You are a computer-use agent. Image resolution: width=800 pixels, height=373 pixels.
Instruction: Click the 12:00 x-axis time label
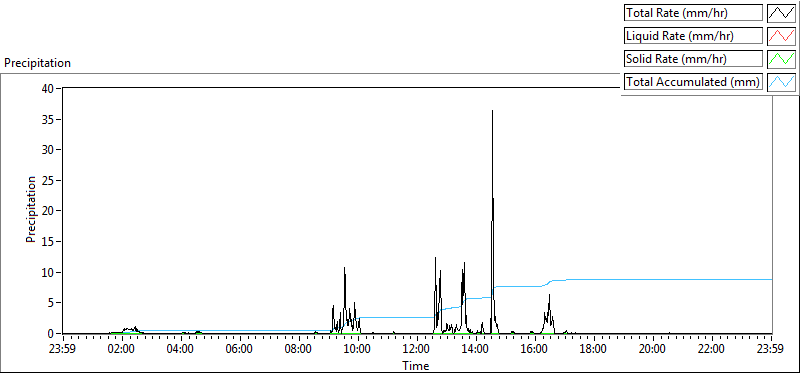(417, 350)
